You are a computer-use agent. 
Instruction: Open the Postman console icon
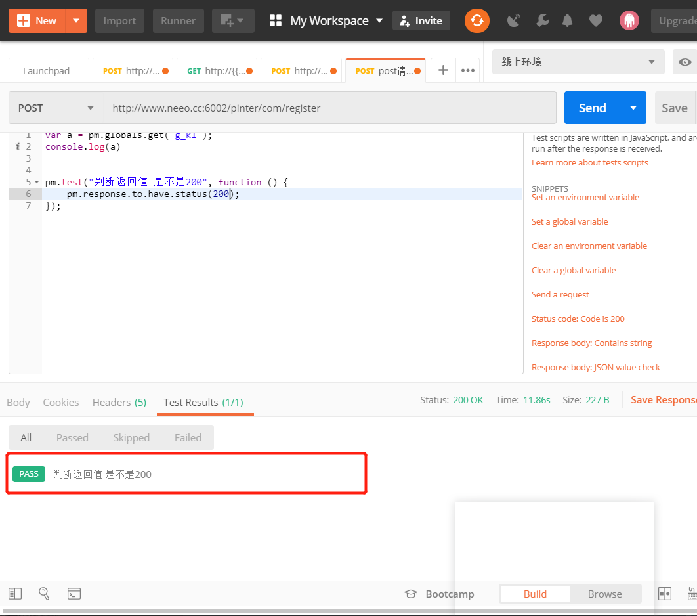pyautogui.click(x=74, y=593)
